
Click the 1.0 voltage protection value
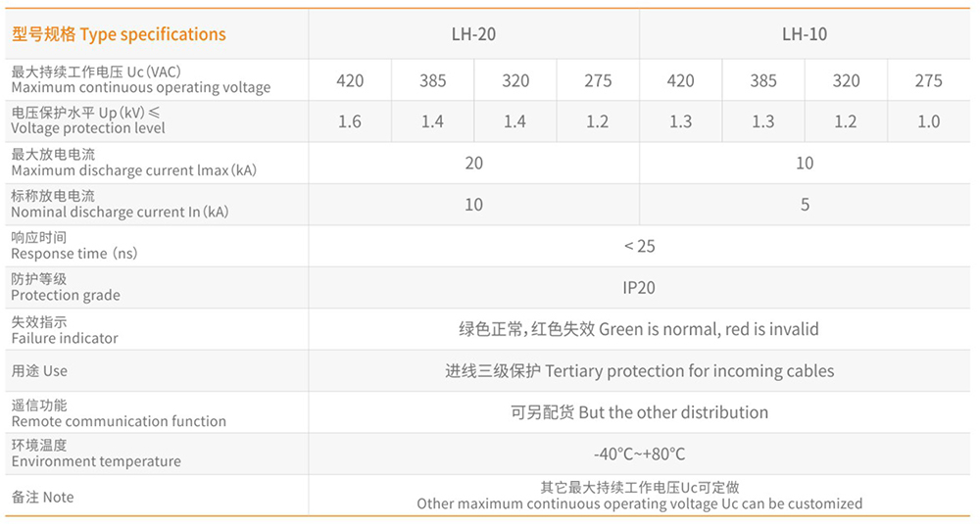pos(928,121)
